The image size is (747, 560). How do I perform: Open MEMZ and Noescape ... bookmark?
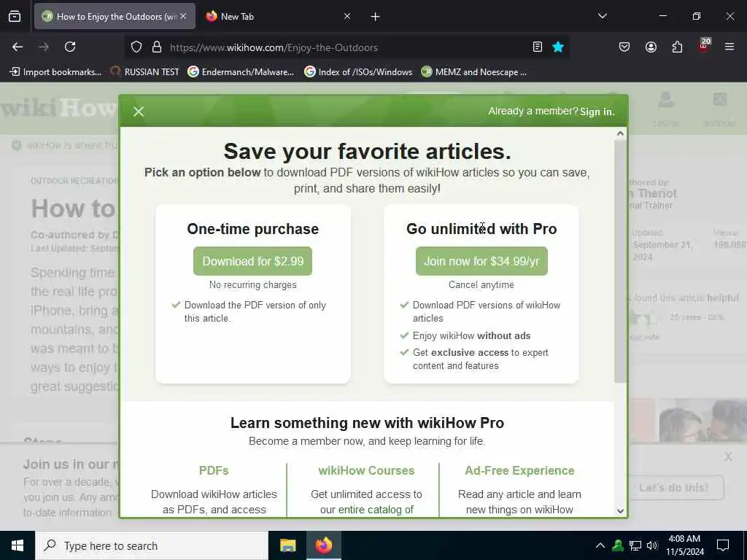coord(474,72)
